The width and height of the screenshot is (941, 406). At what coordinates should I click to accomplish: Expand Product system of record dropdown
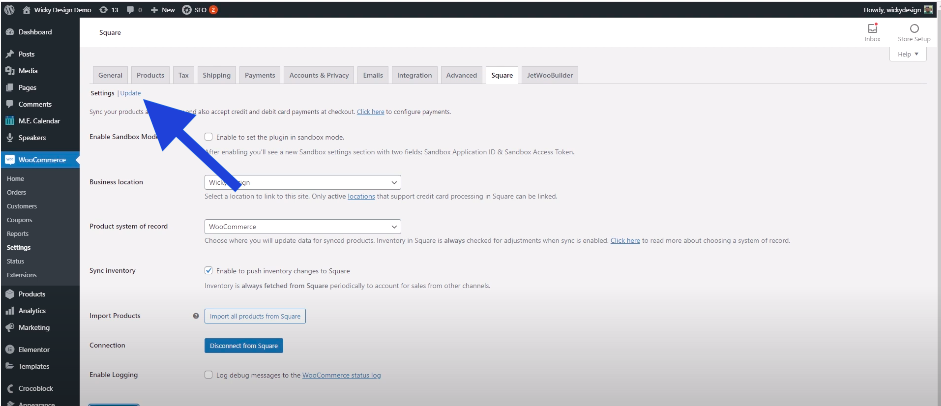(301, 227)
